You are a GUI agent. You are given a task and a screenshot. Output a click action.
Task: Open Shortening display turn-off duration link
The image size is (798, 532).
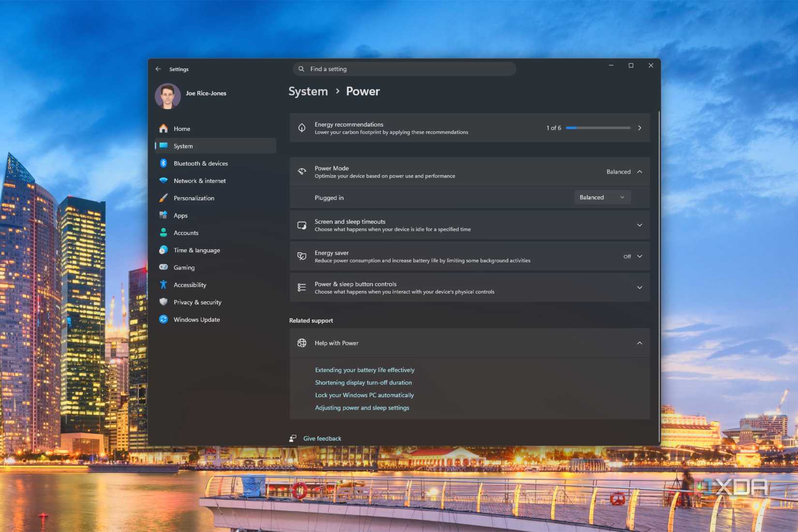coord(363,383)
